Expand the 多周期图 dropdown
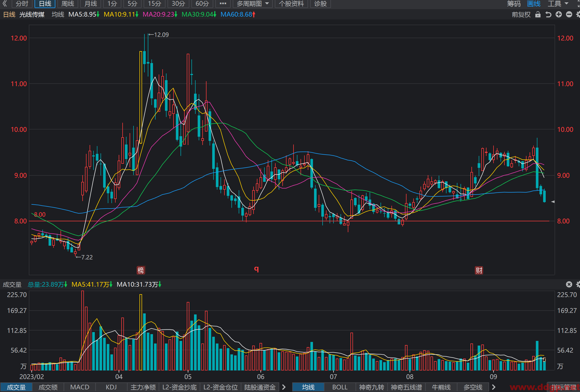The width and height of the screenshot is (580, 392). [x=253, y=4]
